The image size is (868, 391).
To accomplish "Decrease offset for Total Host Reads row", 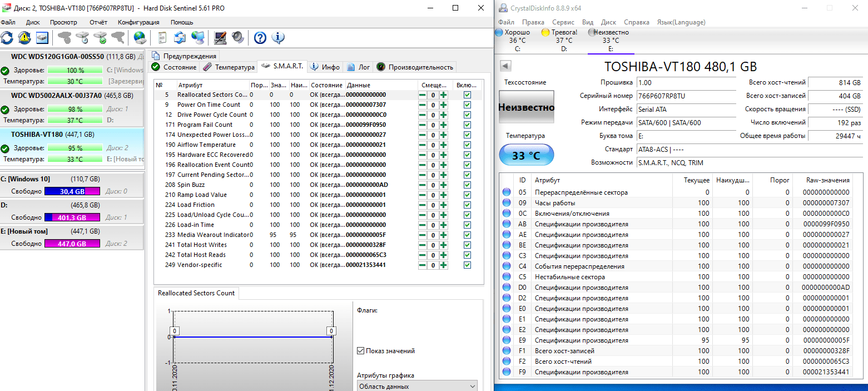I will 423,255.
